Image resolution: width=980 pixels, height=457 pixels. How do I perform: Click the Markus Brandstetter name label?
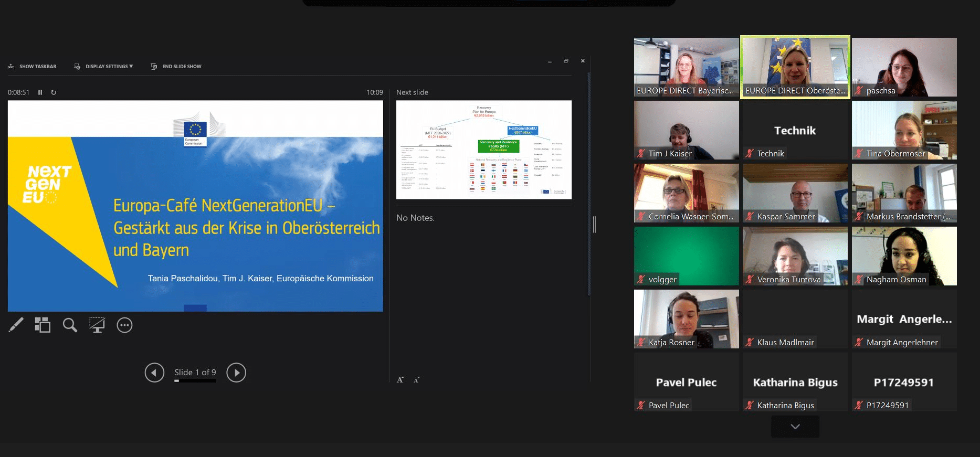point(908,217)
